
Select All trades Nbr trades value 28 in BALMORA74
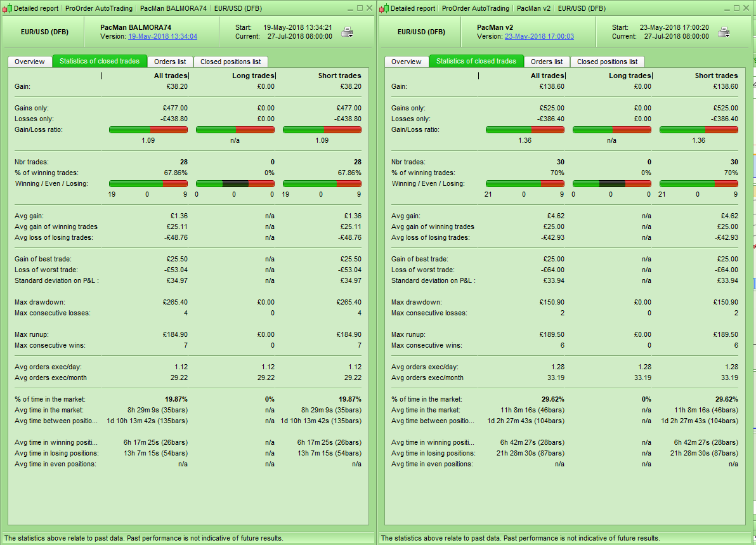pyautogui.click(x=184, y=162)
